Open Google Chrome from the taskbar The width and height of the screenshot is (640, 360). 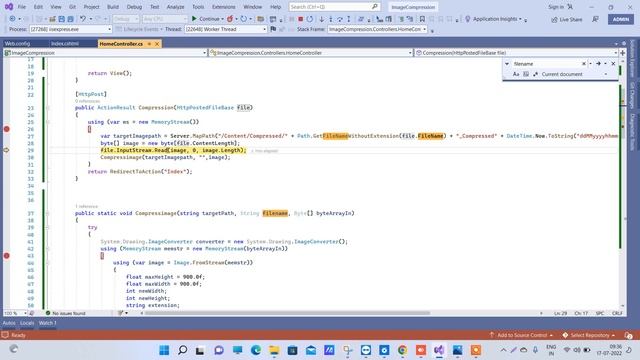coord(402,350)
